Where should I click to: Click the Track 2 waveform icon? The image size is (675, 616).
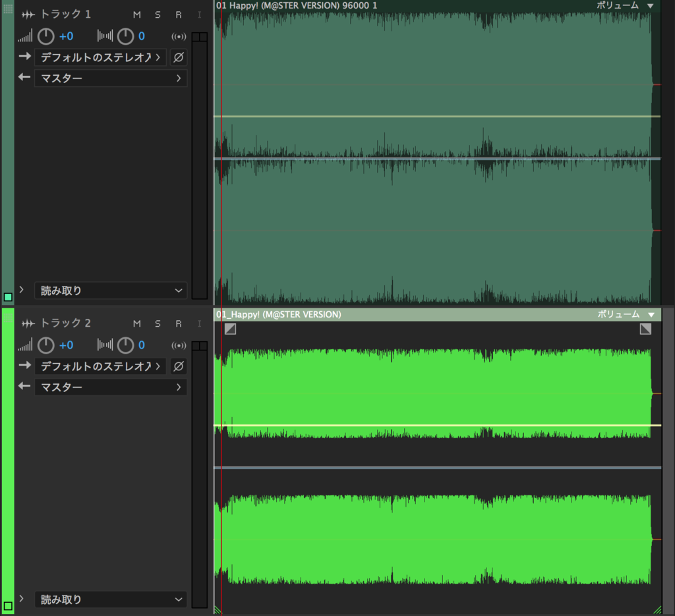click(x=28, y=324)
